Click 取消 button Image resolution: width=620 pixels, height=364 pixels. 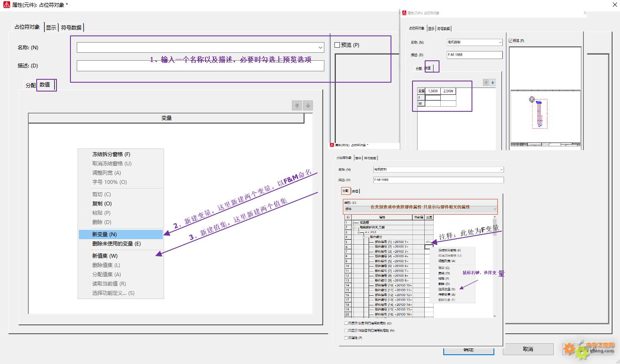pos(528,349)
